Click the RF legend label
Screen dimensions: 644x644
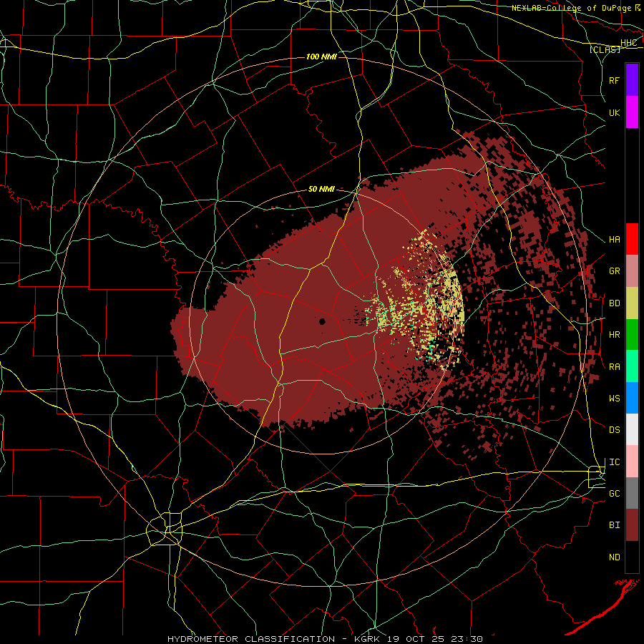click(614, 80)
